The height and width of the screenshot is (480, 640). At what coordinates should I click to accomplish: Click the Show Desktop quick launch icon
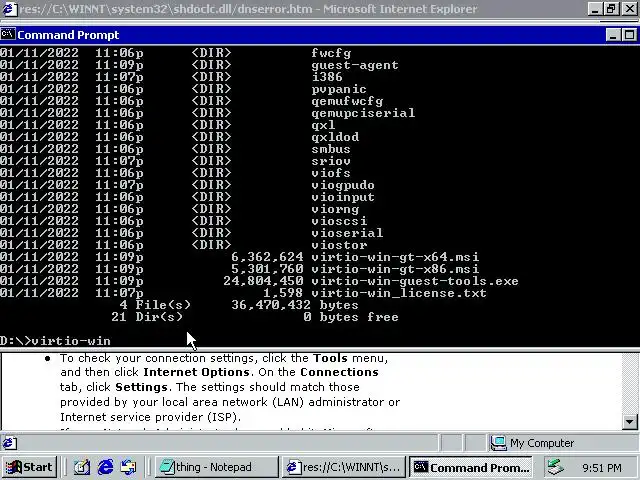click(x=82, y=467)
